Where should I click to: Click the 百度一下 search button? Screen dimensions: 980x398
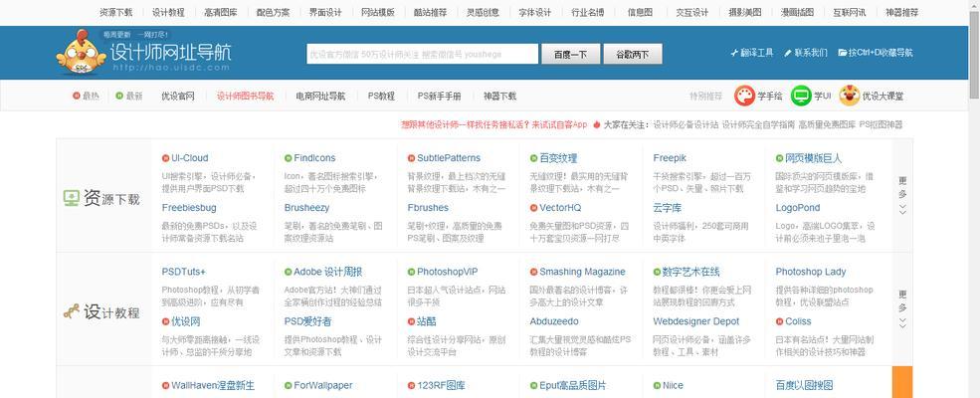click(x=571, y=54)
